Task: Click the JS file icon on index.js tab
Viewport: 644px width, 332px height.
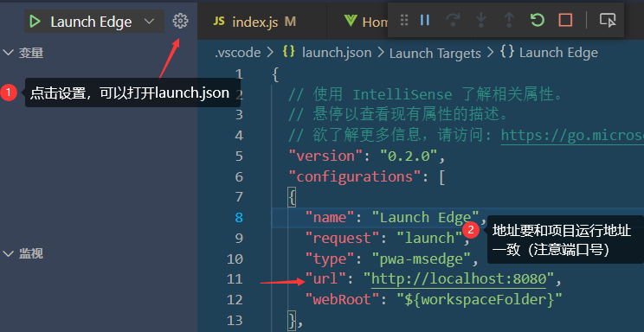Action: point(219,22)
